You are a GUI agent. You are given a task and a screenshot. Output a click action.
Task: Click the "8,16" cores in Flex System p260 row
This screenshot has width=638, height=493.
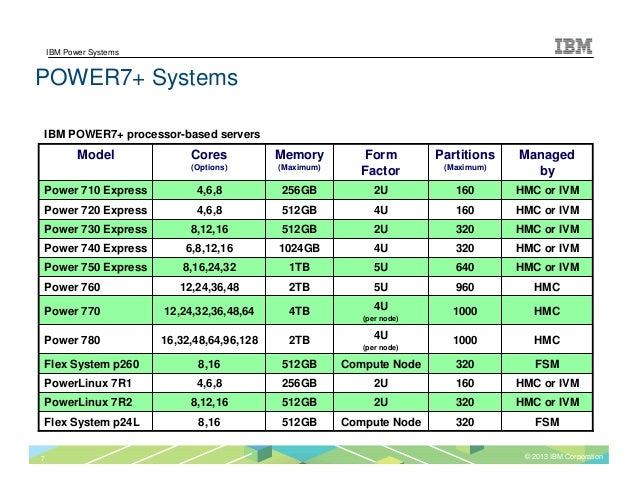pos(209,364)
